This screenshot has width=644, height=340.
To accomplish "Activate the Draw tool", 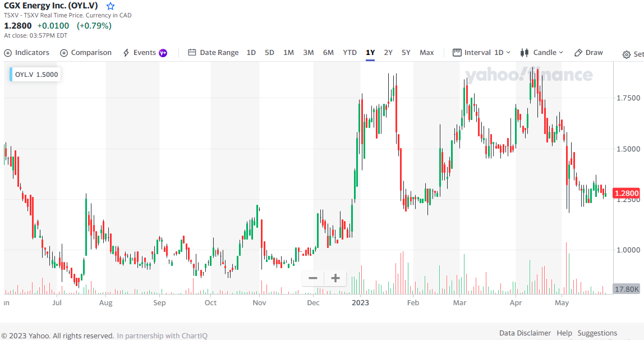I will 588,53.
